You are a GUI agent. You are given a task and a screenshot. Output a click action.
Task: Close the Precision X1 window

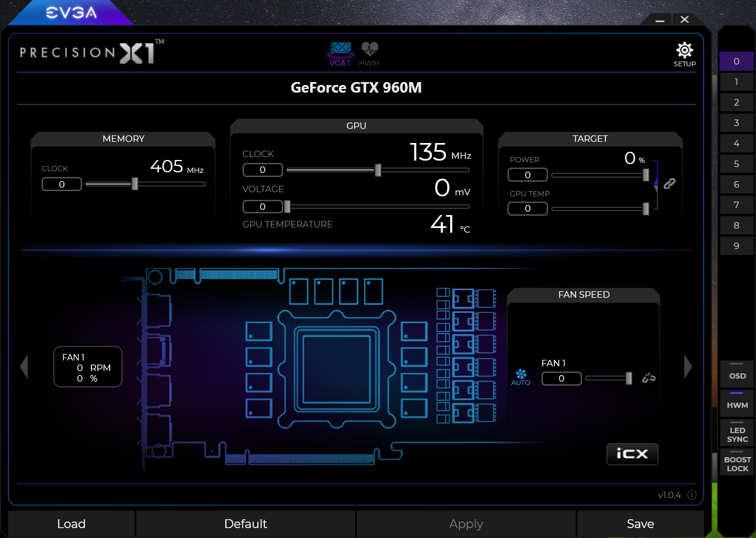pos(685,19)
